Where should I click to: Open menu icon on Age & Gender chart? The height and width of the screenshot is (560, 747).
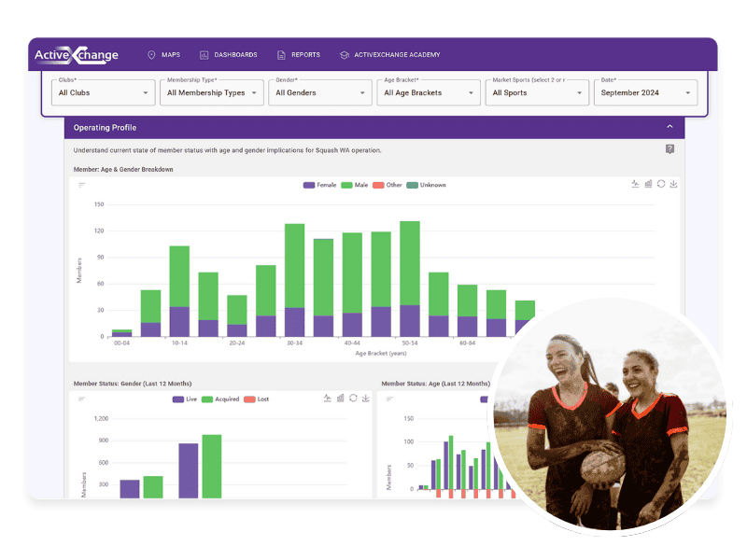[x=82, y=185]
